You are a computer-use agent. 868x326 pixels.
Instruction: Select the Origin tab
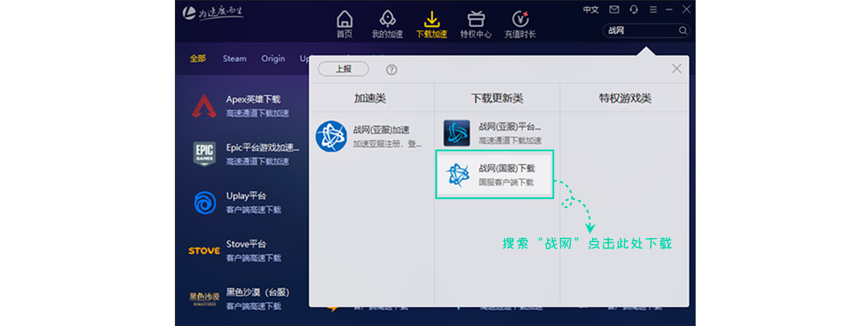[273, 58]
